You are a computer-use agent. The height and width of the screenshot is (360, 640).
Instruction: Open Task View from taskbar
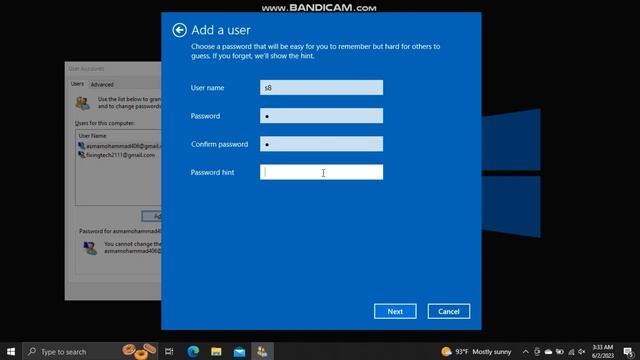169,351
